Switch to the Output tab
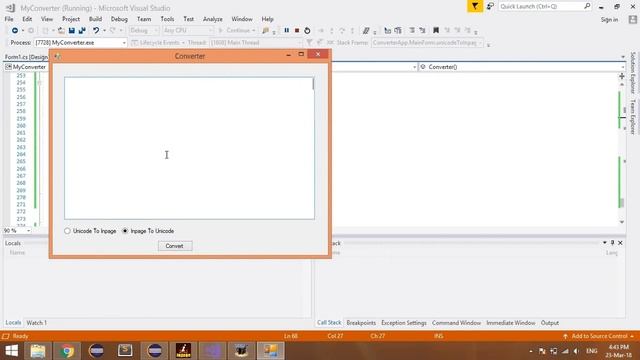Viewport: 640px width, 360px height. (549, 323)
